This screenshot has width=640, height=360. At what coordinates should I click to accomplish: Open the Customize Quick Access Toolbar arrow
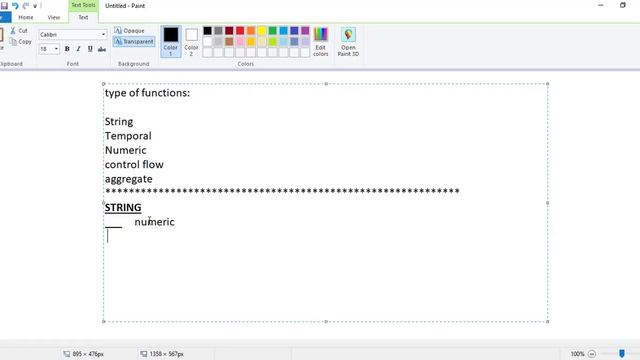tap(35, 6)
